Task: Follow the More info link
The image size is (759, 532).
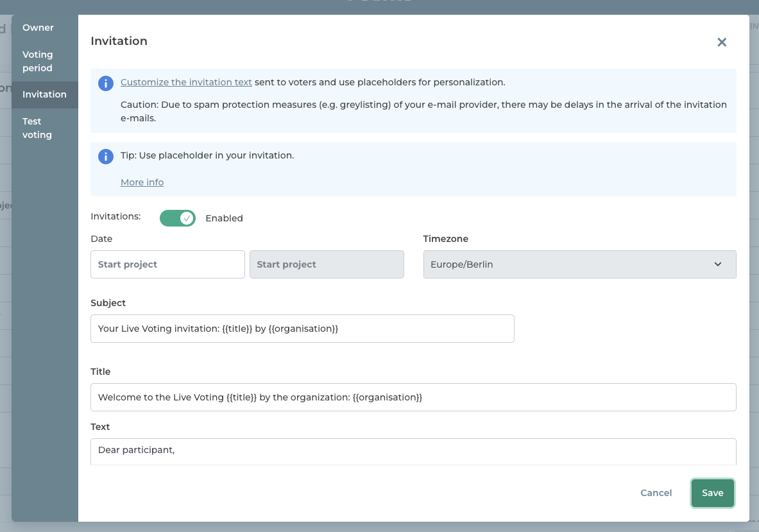Action: pos(142,182)
